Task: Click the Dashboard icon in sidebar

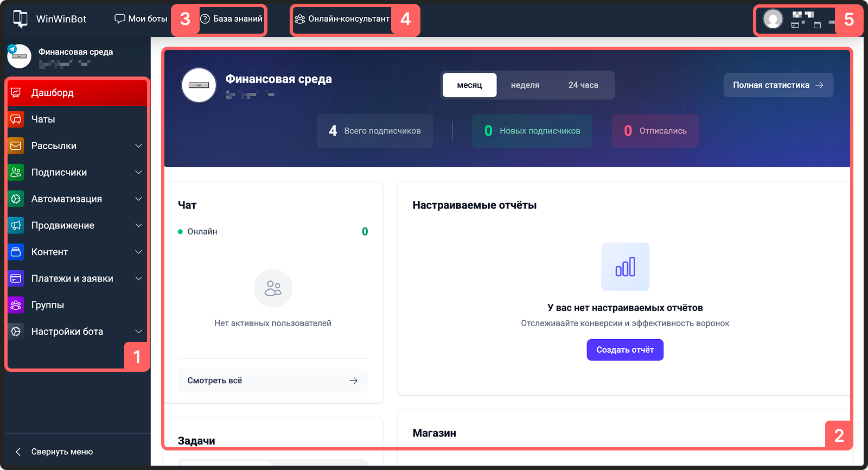Action: [x=16, y=93]
